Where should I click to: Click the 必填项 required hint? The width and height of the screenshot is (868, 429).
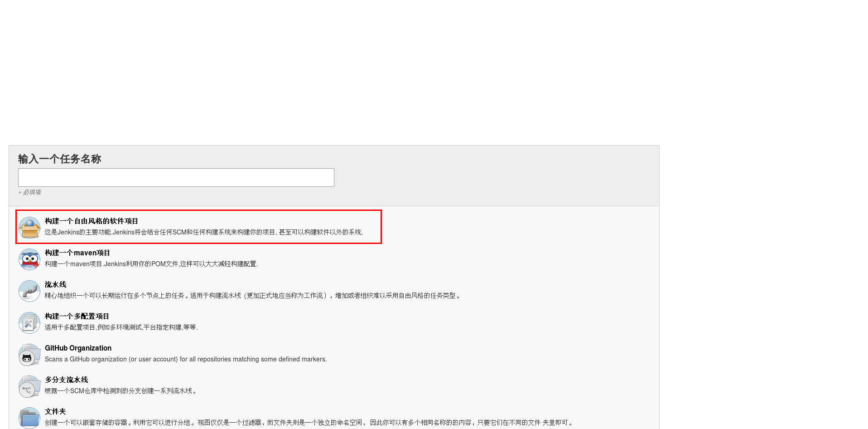point(29,192)
